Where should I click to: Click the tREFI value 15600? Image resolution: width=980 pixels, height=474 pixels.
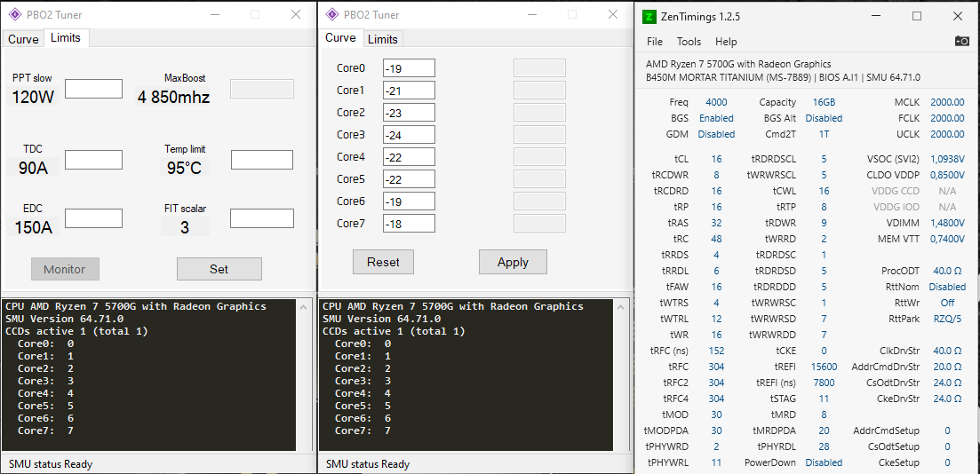[824, 367]
